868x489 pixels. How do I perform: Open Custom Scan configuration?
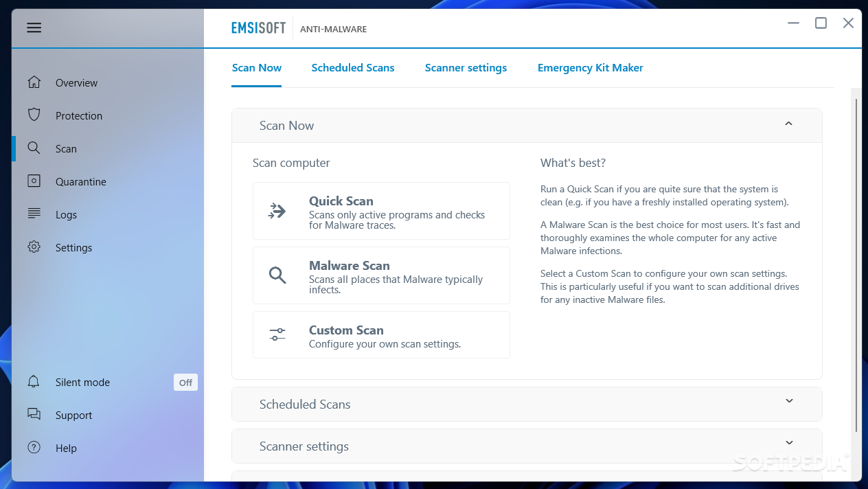tap(381, 335)
